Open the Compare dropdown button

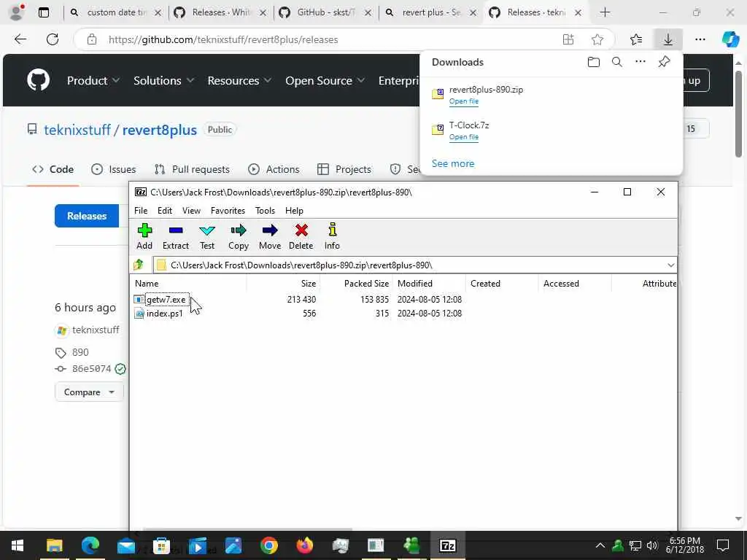click(88, 392)
